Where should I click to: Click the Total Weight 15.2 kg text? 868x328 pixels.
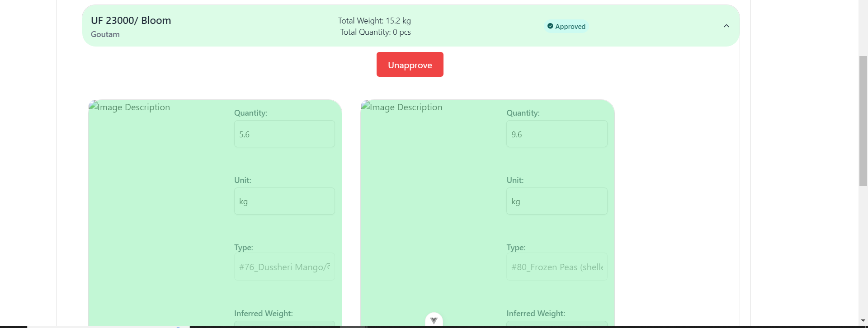click(x=374, y=21)
